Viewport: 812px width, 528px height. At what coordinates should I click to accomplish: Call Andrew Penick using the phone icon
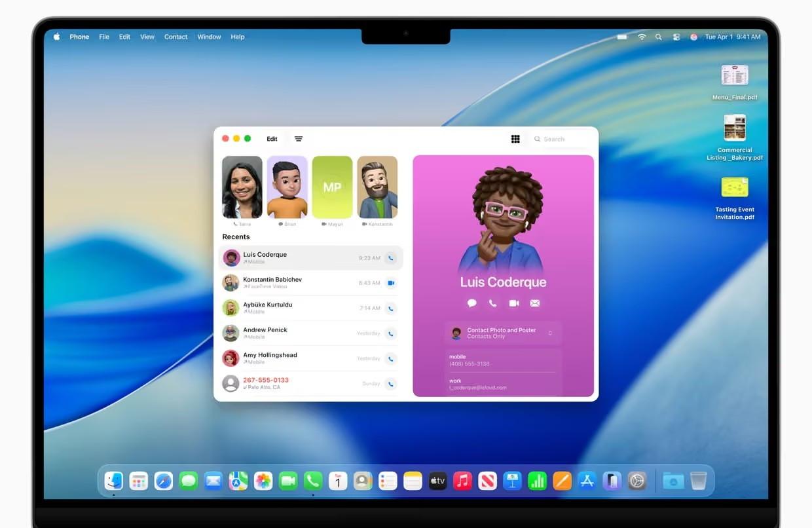click(x=391, y=333)
